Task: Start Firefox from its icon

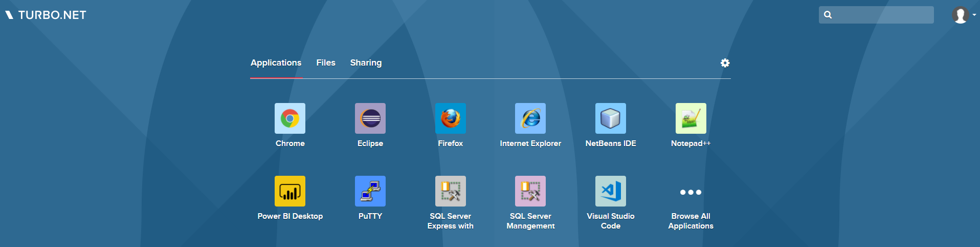Action: pyautogui.click(x=451, y=118)
